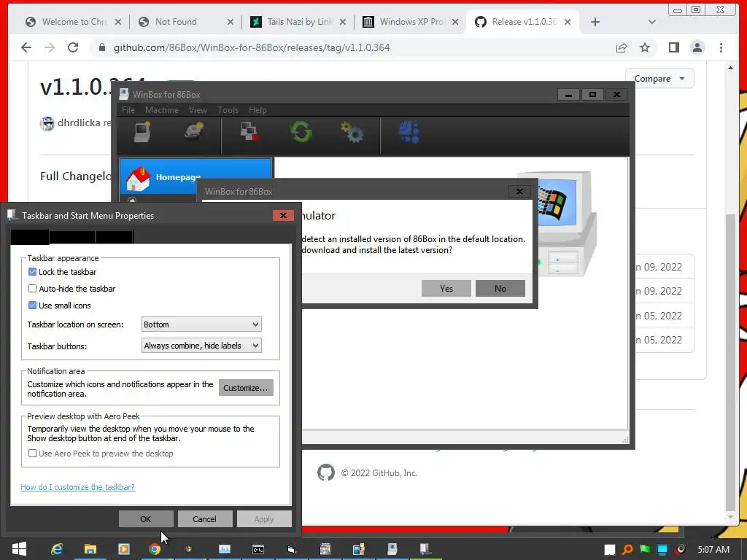This screenshot has height=560, width=747.
Task: Click the blue tools icon in WinBox toolbar
Action: [x=409, y=133]
